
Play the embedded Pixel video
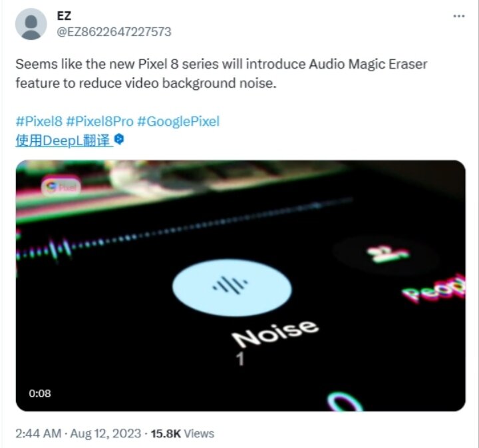tap(240, 286)
